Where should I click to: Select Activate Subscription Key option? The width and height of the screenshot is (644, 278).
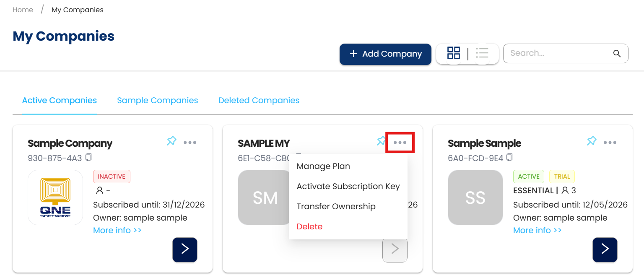348,186
